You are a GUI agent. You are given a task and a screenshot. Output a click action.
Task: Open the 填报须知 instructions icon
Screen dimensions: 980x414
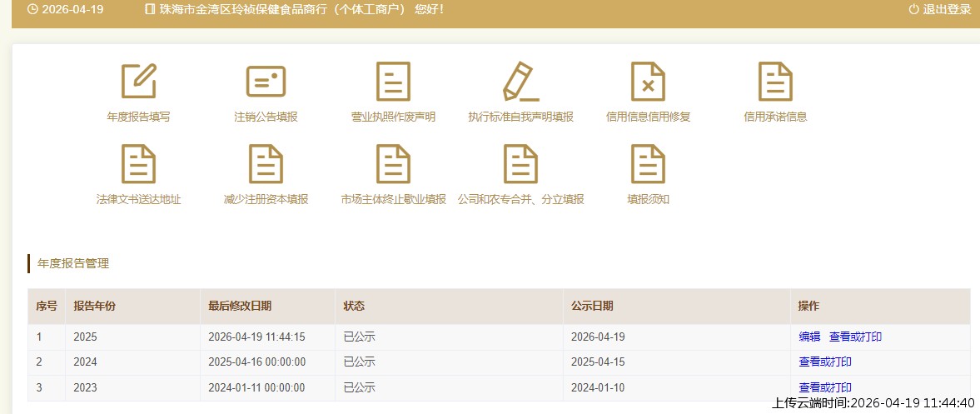click(648, 164)
